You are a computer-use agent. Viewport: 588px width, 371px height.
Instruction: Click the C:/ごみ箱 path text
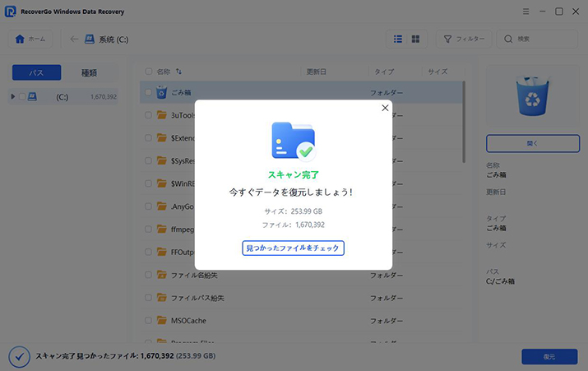click(500, 281)
